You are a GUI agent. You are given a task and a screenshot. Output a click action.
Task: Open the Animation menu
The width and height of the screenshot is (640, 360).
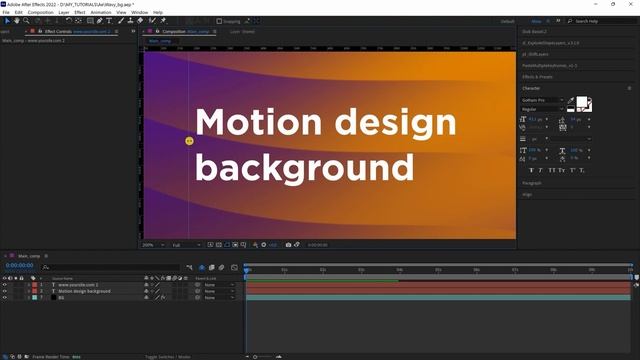pyautogui.click(x=101, y=13)
